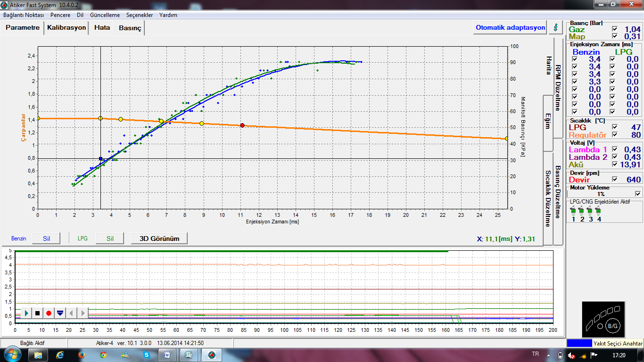Select the yellow curve point at graph's right edge
644x362 pixels.
(507, 139)
